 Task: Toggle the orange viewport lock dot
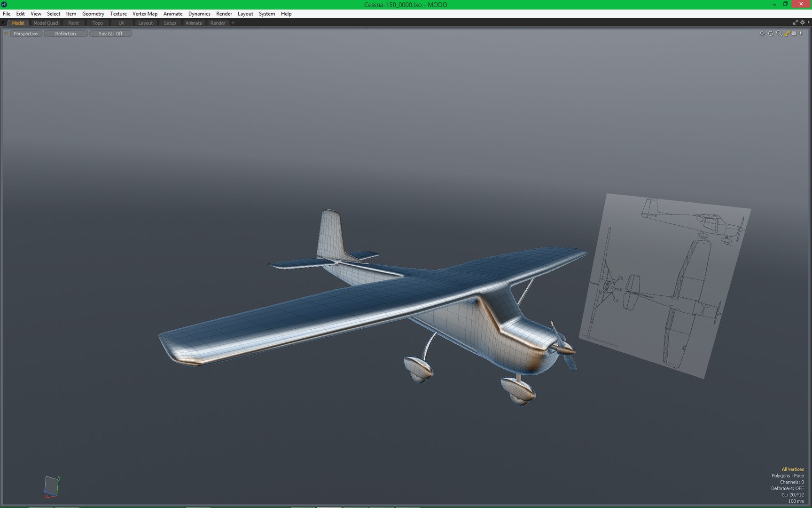(x=6, y=33)
